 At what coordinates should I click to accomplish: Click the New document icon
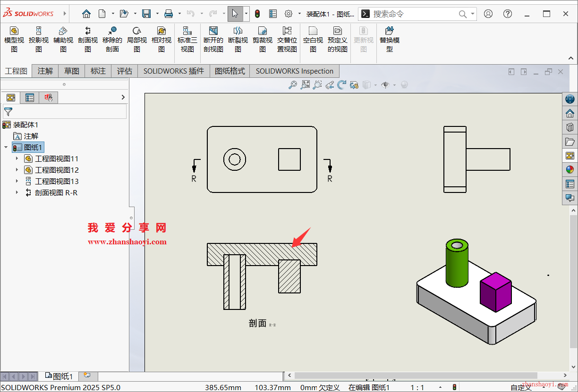(x=102, y=14)
